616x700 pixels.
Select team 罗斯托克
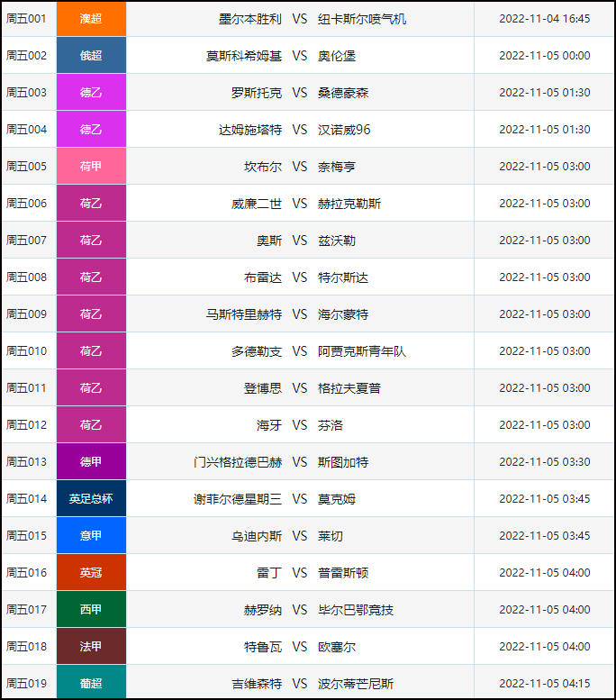pyautogui.click(x=257, y=93)
